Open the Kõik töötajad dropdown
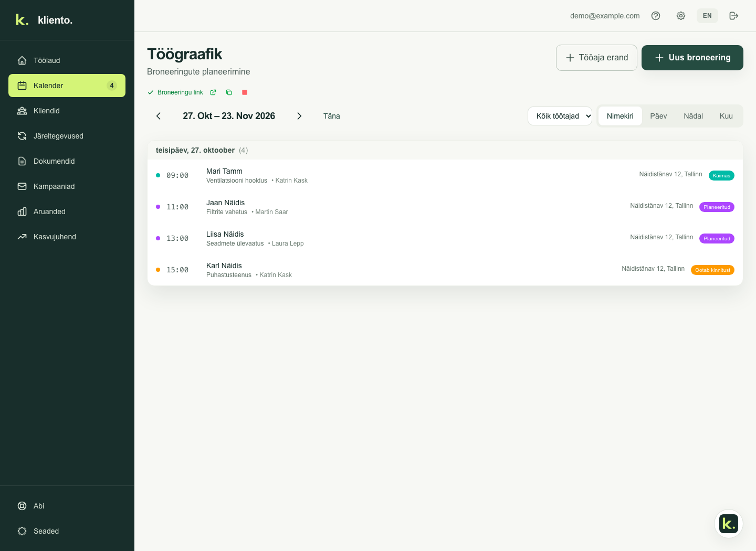Image resolution: width=756 pixels, height=551 pixels. point(560,116)
